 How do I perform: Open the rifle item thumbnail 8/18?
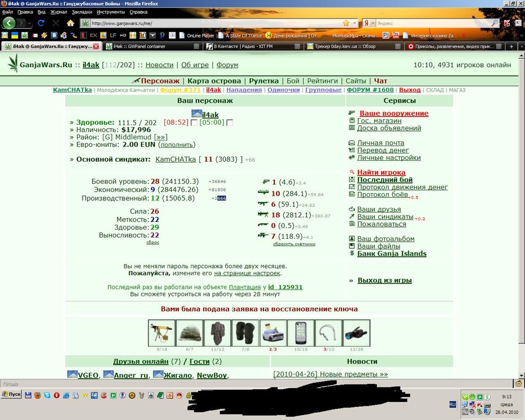[x=161, y=333]
